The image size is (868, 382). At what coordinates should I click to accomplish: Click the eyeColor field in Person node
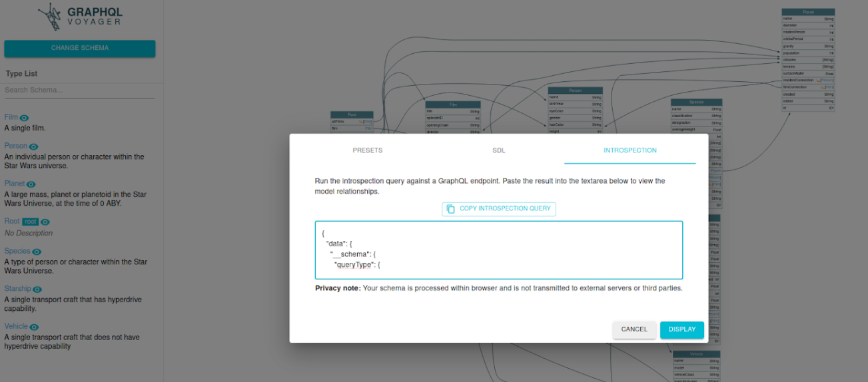click(x=576, y=111)
